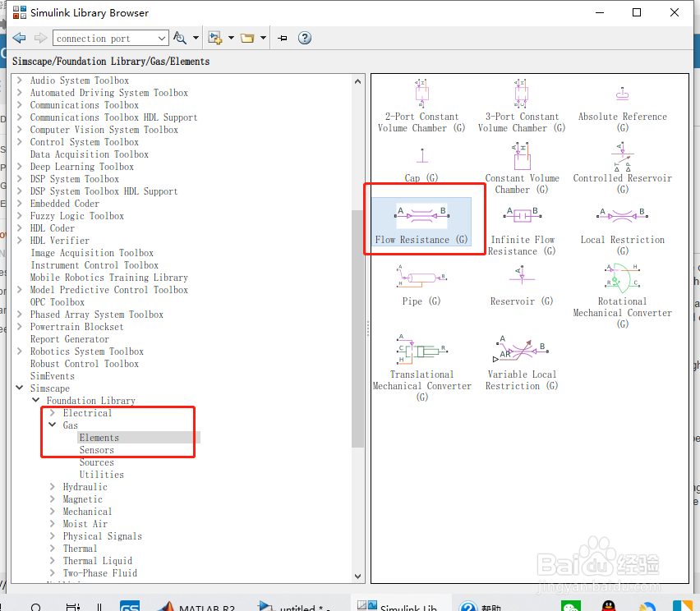
Task: Open the QQ penguin taskbar icon
Action: tap(609, 606)
